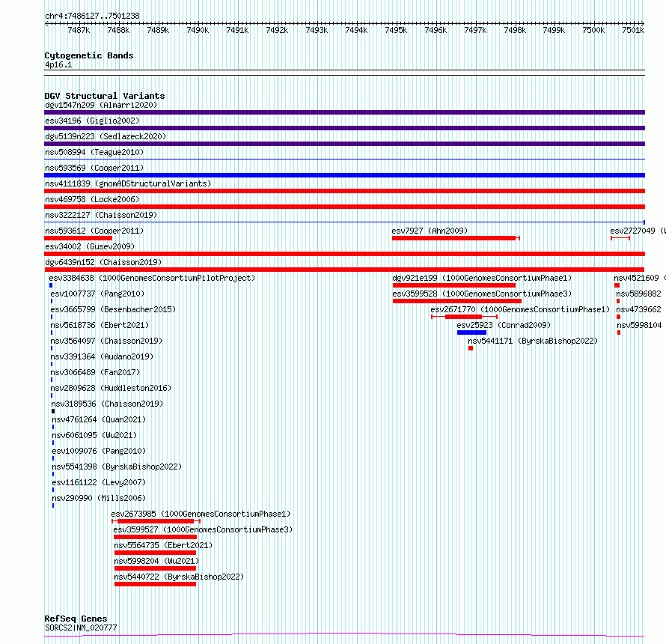This screenshot has height=644, width=666.
Task: Click the nsv5896882 variant label
Action: point(638,294)
